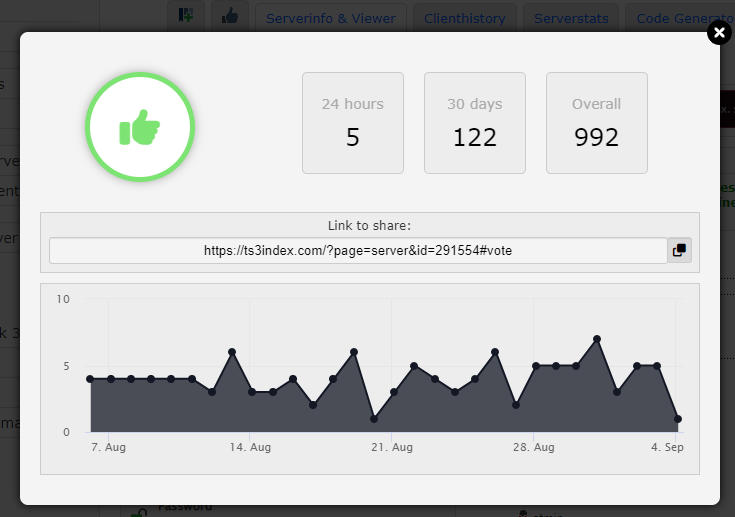
Task: Click the 28. Aug axis label
Action: point(533,448)
